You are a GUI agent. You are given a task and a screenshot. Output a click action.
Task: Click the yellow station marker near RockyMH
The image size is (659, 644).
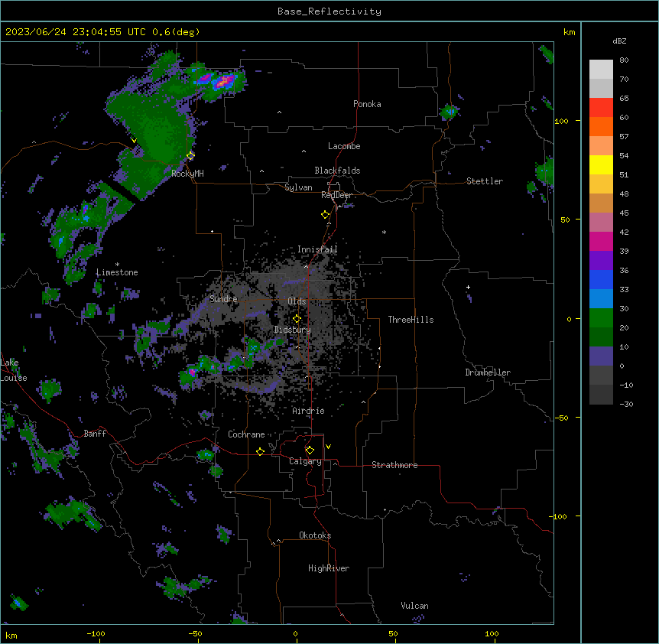[191, 156]
